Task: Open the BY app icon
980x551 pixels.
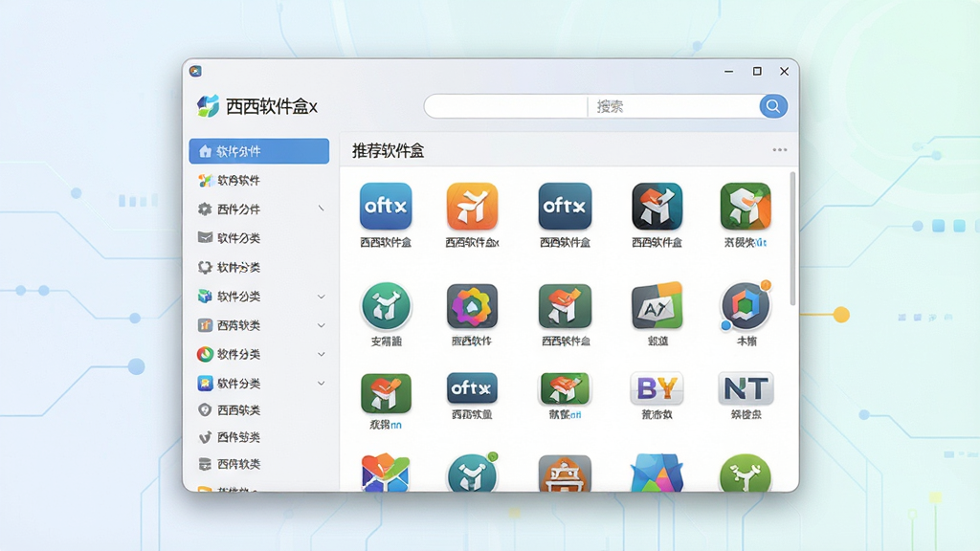Action: tap(657, 388)
